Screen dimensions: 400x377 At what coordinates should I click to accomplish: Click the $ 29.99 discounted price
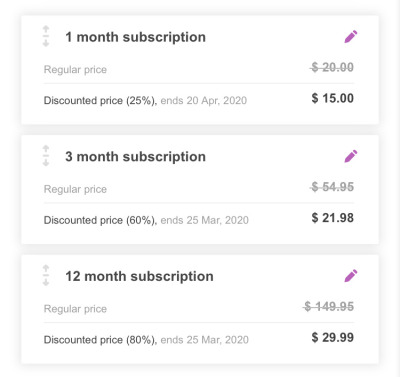pyautogui.click(x=332, y=338)
